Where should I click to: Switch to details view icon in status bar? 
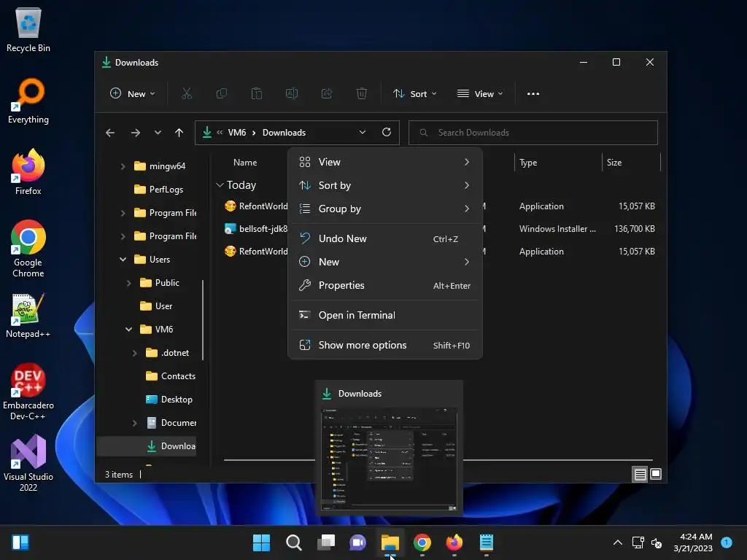click(x=640, y=474)
